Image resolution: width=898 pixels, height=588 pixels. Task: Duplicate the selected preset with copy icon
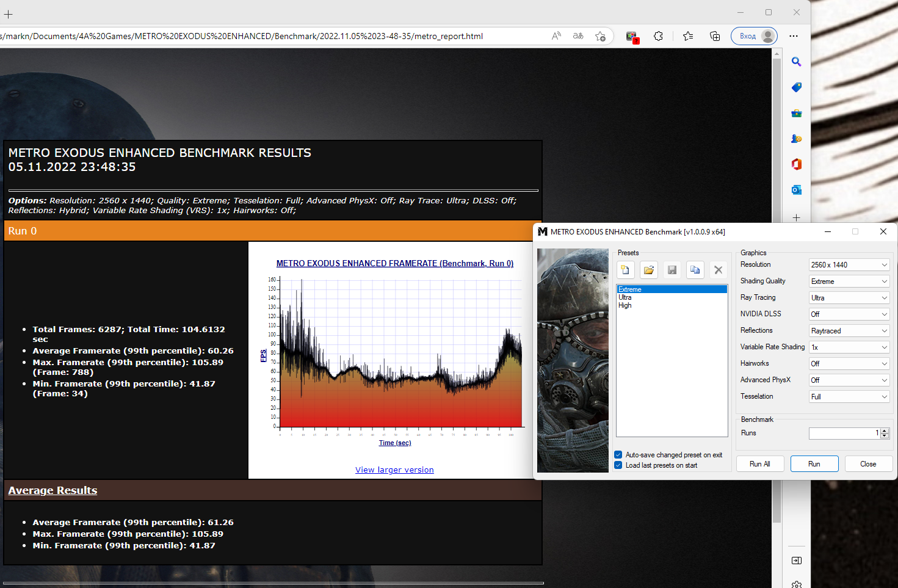(695, 270)
